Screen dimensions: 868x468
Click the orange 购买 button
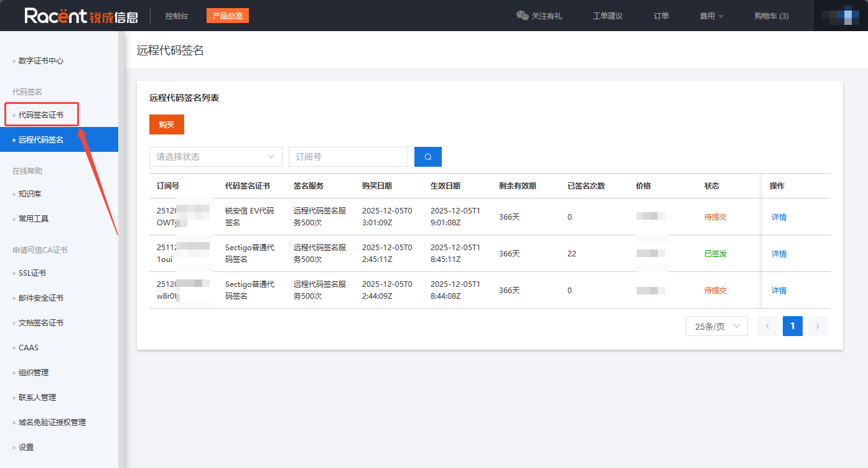pos(166,124)
